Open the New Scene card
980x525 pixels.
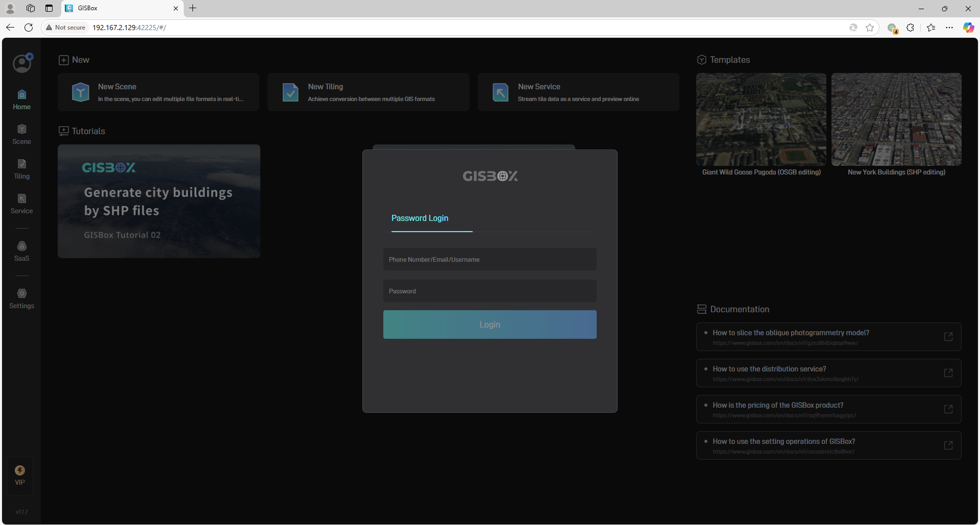pos(158,92)
